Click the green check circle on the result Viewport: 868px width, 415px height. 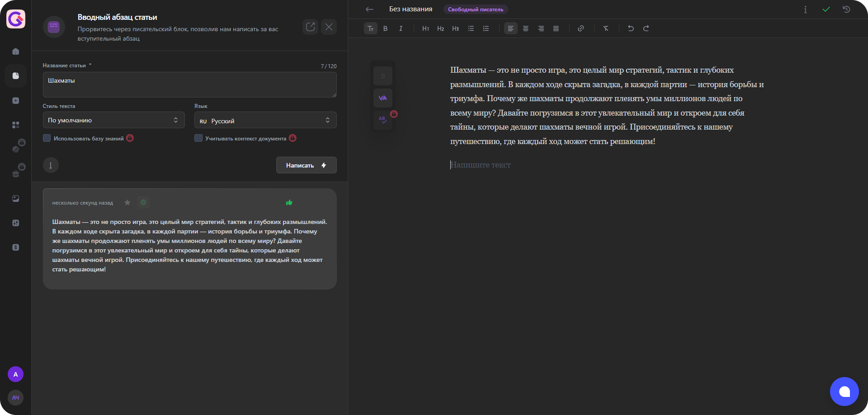143,202
